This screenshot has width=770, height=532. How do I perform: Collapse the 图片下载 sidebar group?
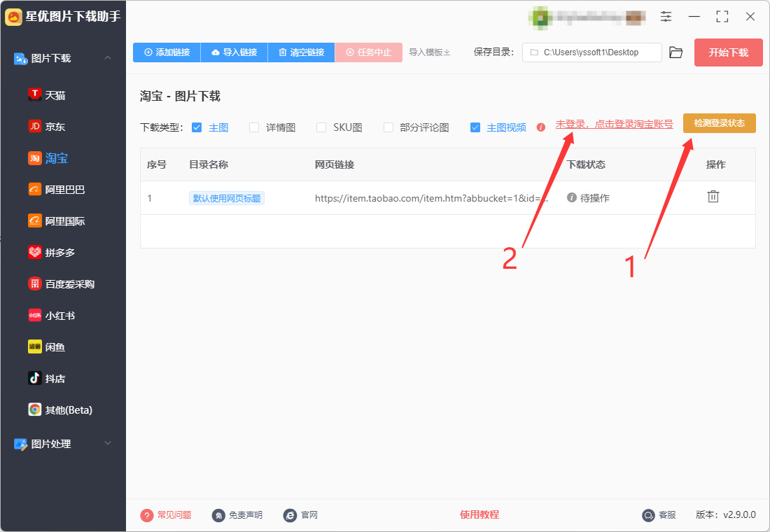coord(108,58)
